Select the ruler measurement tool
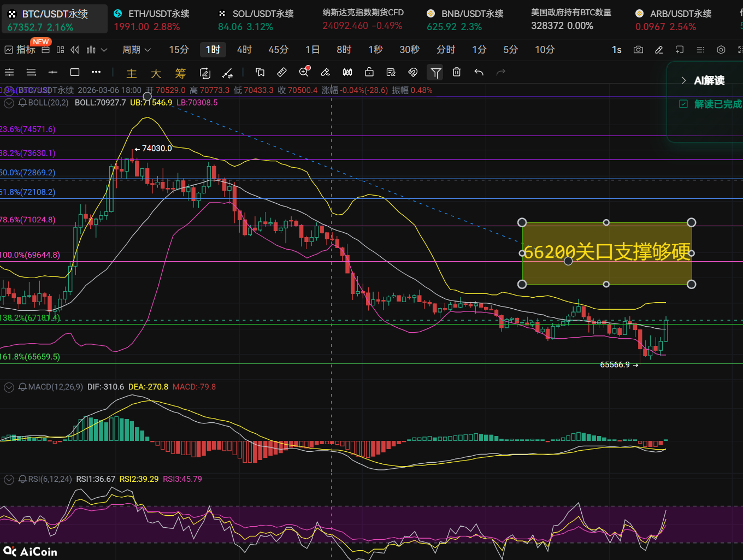This screenshot has width=743, height=560. [282, 72]
